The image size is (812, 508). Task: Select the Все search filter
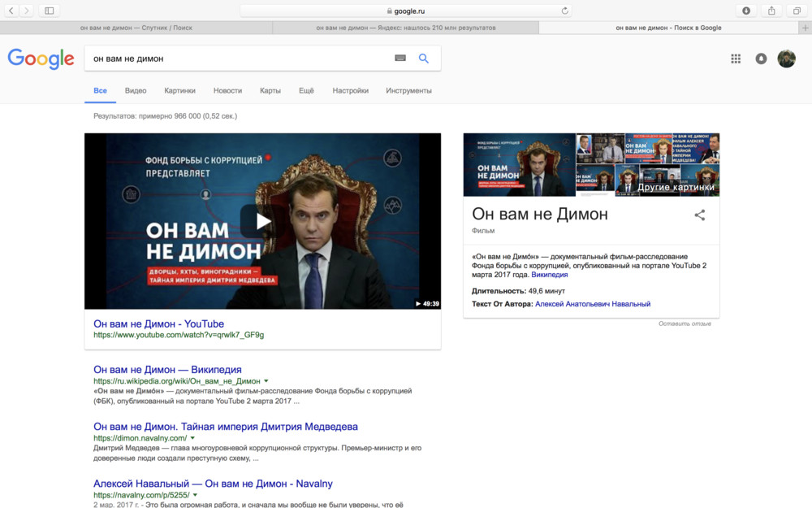100,91
